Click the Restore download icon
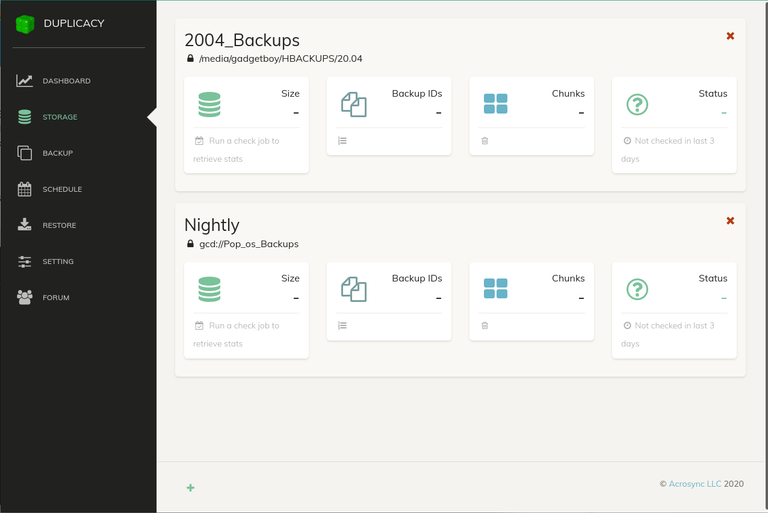The height and width of the screenshot is (513, 768). pos(24,225)
